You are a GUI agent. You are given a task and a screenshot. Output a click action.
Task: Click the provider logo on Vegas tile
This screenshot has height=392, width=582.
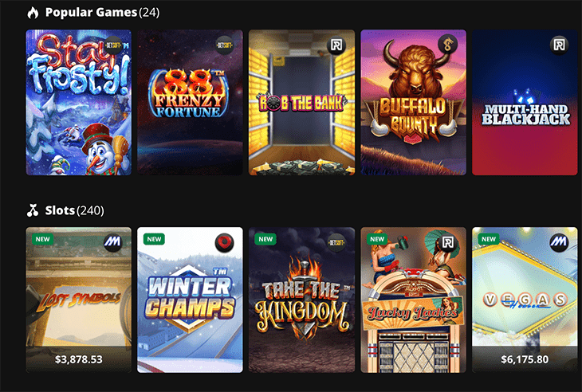[x=559, y=243]
